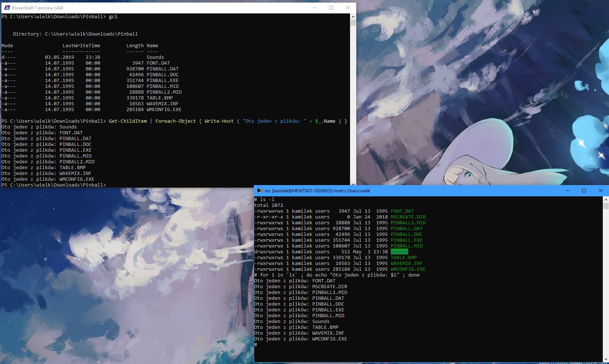Click the terminal icon on the mc window title bar
The height and width of the screenshot is (364, 609).
coord(259,191)
